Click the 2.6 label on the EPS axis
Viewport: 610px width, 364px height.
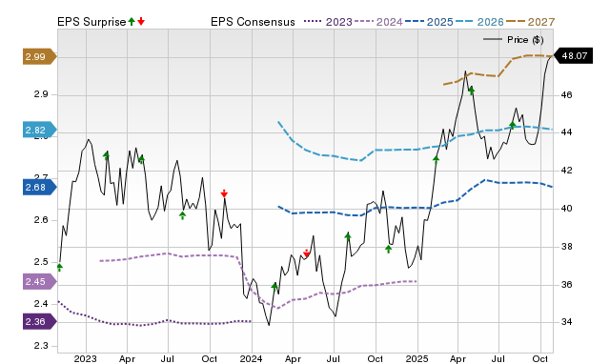click(x=41, y=220)
